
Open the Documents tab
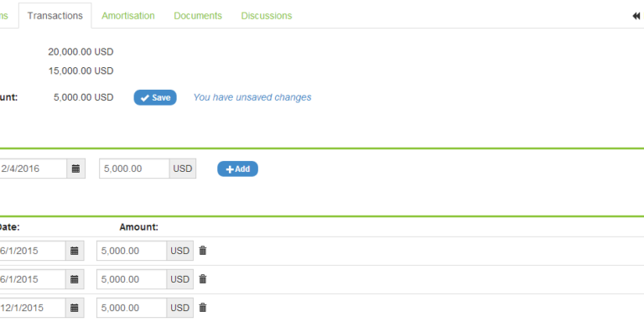(x=198, y=16)
